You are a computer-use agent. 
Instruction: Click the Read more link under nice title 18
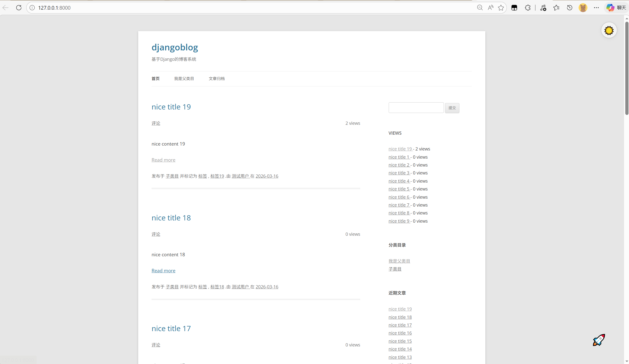(x=163, y=271)
